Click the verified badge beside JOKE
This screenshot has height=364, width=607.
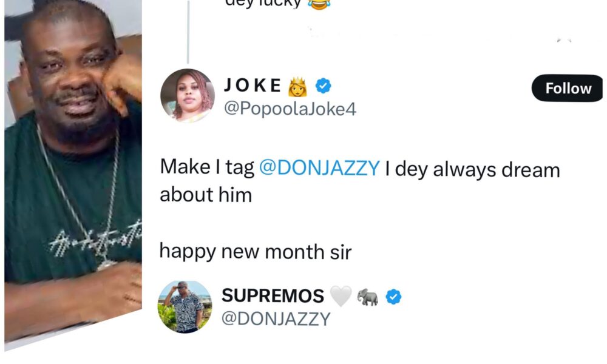click(x=324, y=87)
